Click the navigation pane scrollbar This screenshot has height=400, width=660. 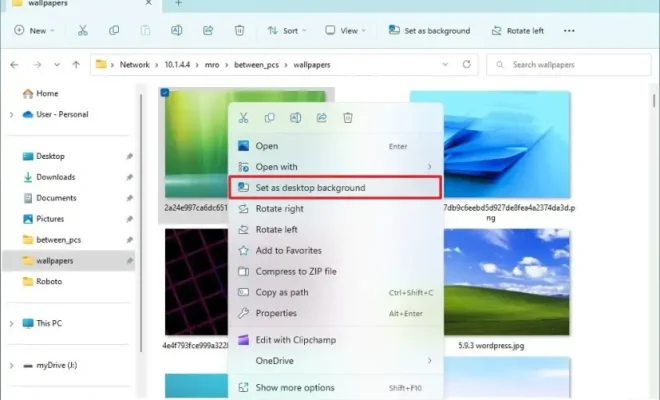pos(141,222)
